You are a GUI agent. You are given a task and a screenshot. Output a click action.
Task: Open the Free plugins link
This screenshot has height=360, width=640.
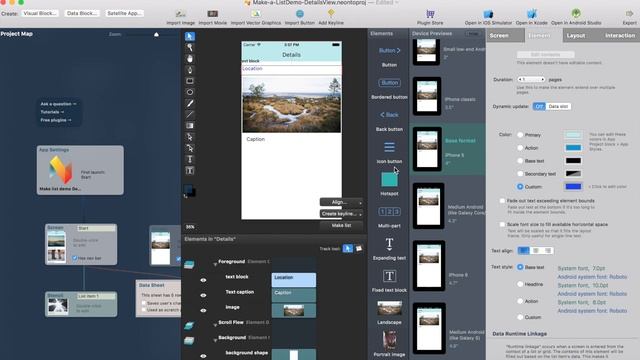pyautogui.click(x=56, y=120)
